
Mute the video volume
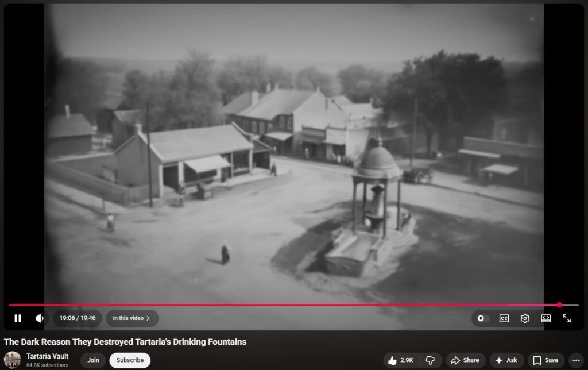coord(39,318)
